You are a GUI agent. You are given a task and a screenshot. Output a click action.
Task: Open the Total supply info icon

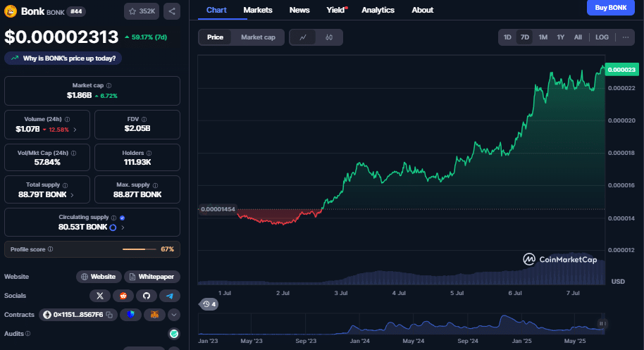click(x=66, y=185)
